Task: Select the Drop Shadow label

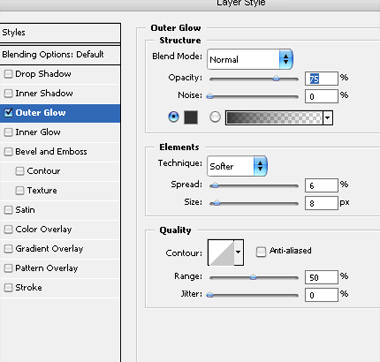Action: point(43,74)
